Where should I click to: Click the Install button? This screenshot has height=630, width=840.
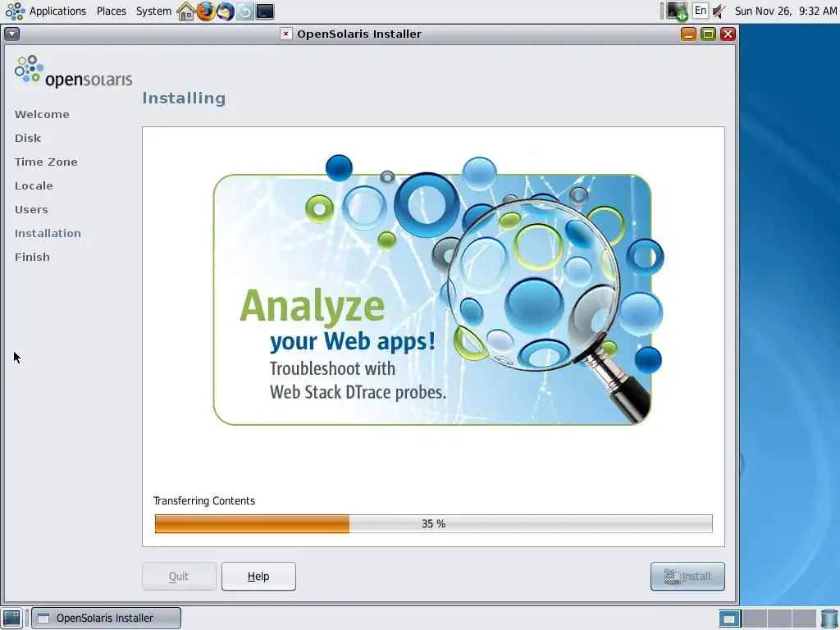[x=687, y=577]
